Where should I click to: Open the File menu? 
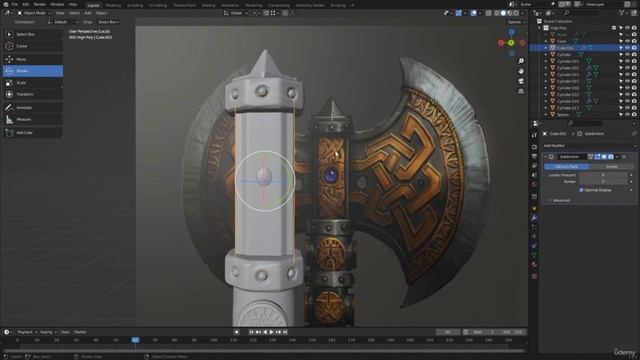pyautogui.click(x=15, y=4)
